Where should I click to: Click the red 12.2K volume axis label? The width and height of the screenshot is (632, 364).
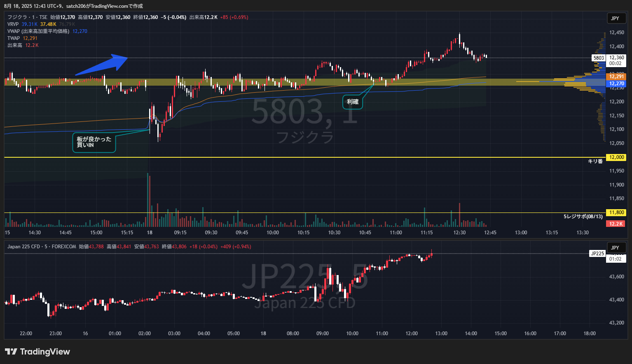(616, 224)
